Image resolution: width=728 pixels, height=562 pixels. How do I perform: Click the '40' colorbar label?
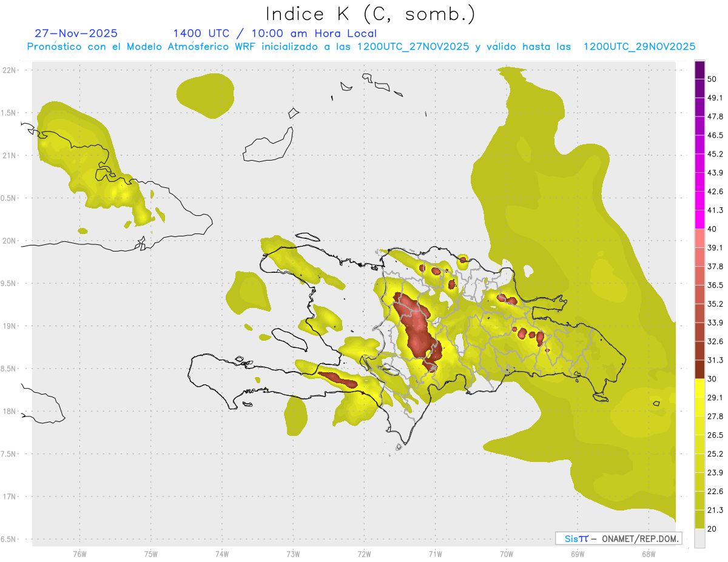coord(713,229)
